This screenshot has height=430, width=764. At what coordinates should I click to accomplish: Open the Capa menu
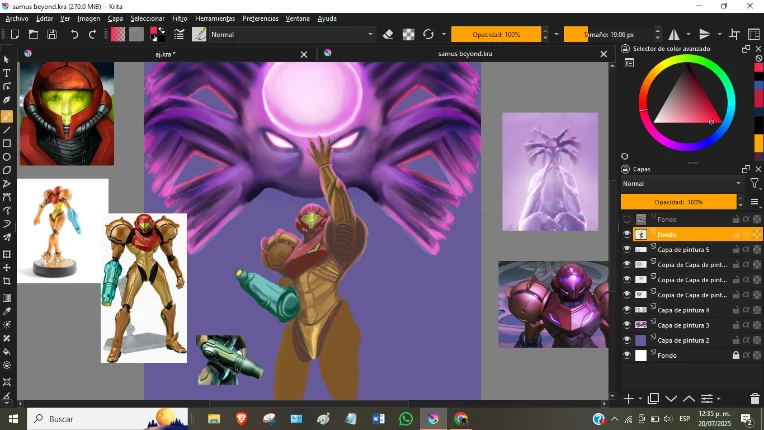click(115, 19)
